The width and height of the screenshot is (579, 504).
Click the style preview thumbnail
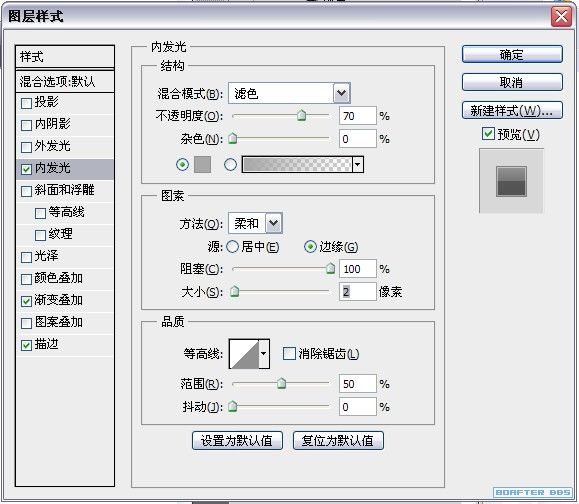click(x=511, y=181)
